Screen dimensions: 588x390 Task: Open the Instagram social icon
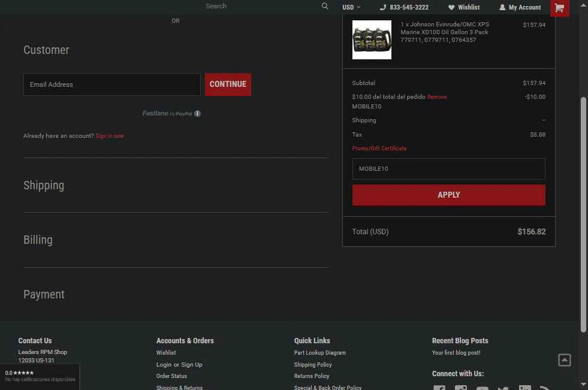(x=461, y=388)
